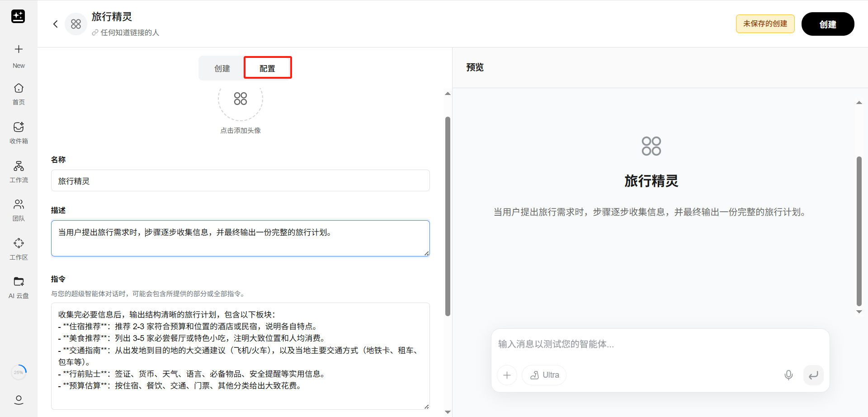This screenshot has height=417, width=868.
Task: Click the 任何知道链接的人 sharing link
Action: point(129,33)
